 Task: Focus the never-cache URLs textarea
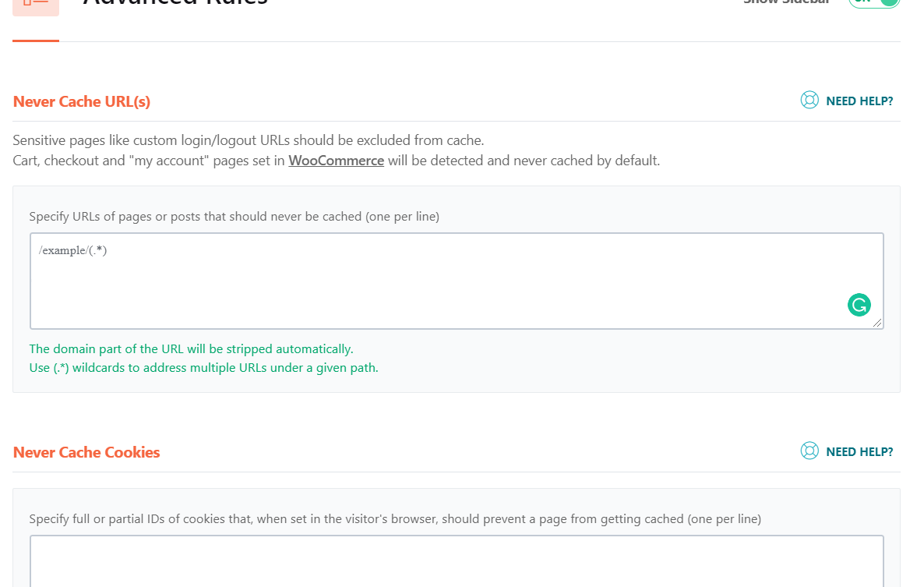pyautogui.click(x=436, y=281)
